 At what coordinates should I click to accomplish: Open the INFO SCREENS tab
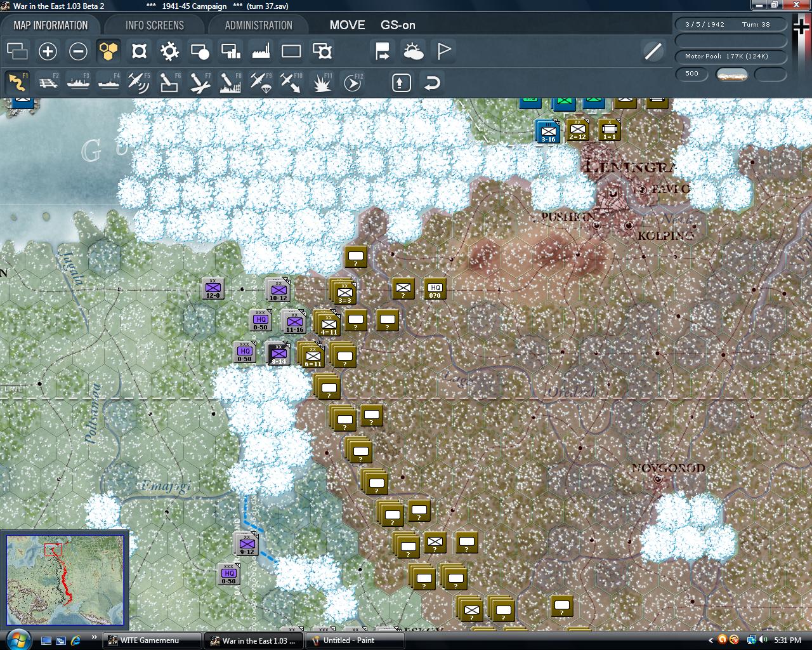click(x=154, y=25)
